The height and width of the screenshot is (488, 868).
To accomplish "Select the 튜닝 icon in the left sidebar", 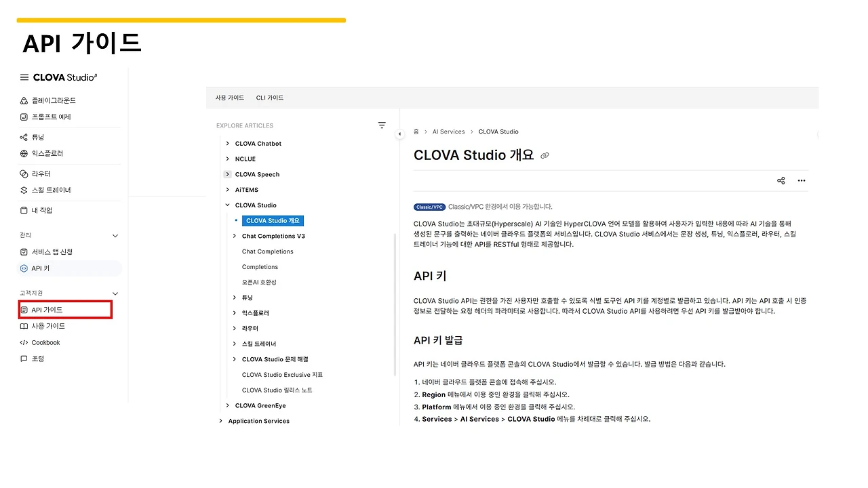I will [24, 137].
